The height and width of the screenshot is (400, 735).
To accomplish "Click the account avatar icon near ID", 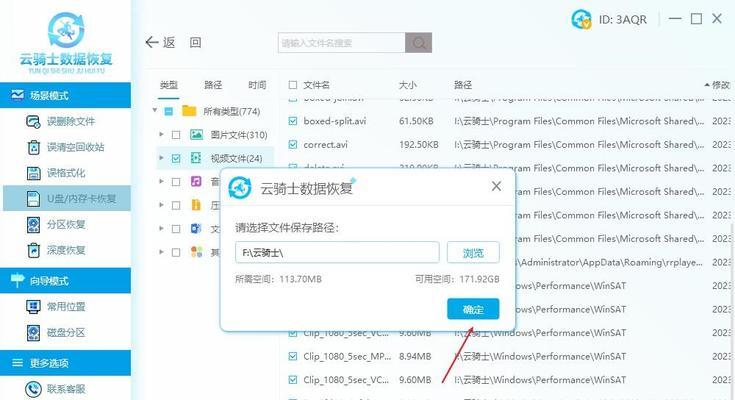I will 581,19.
